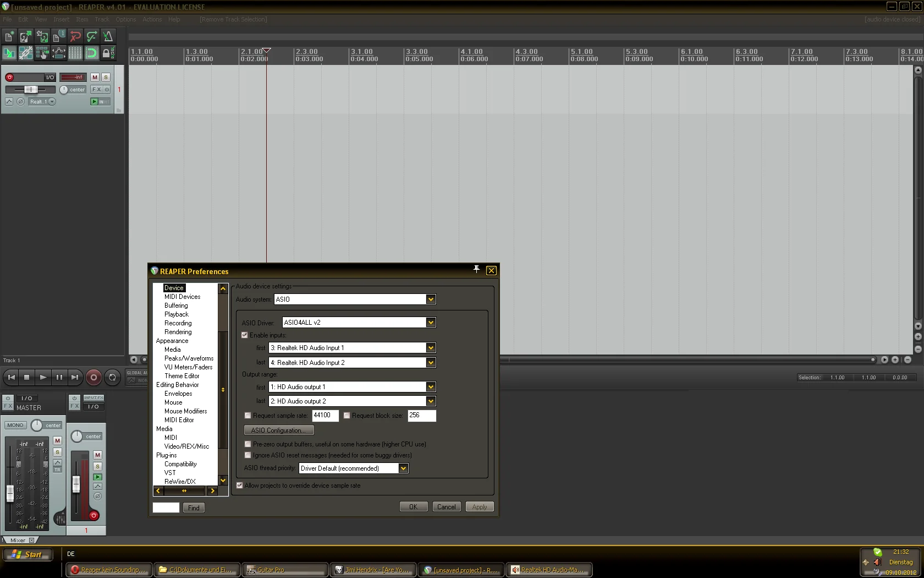Toggle repeat loop button in transport
This screenshot has height=578, width=924.
(x=112, y=377)
